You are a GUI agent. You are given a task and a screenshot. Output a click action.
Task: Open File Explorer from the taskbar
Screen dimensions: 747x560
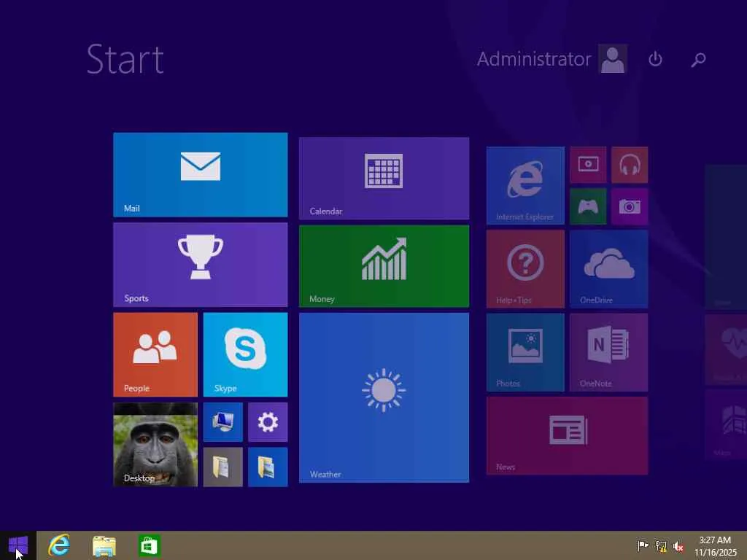pos(104,546)
